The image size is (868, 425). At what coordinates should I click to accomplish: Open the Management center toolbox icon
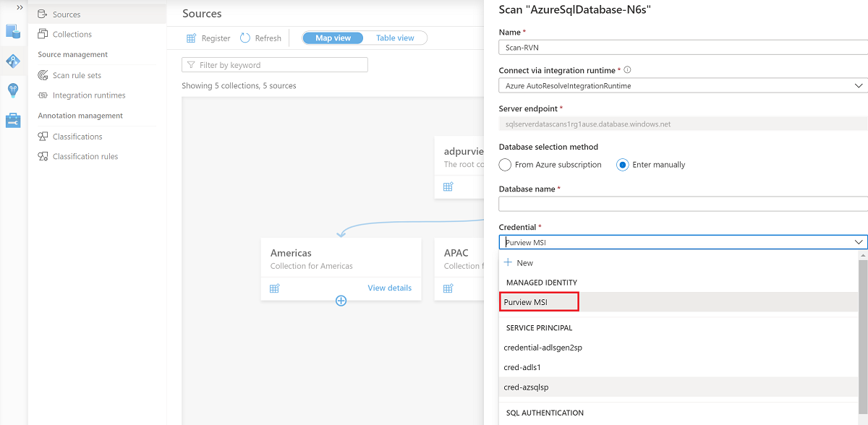[12, 120]
